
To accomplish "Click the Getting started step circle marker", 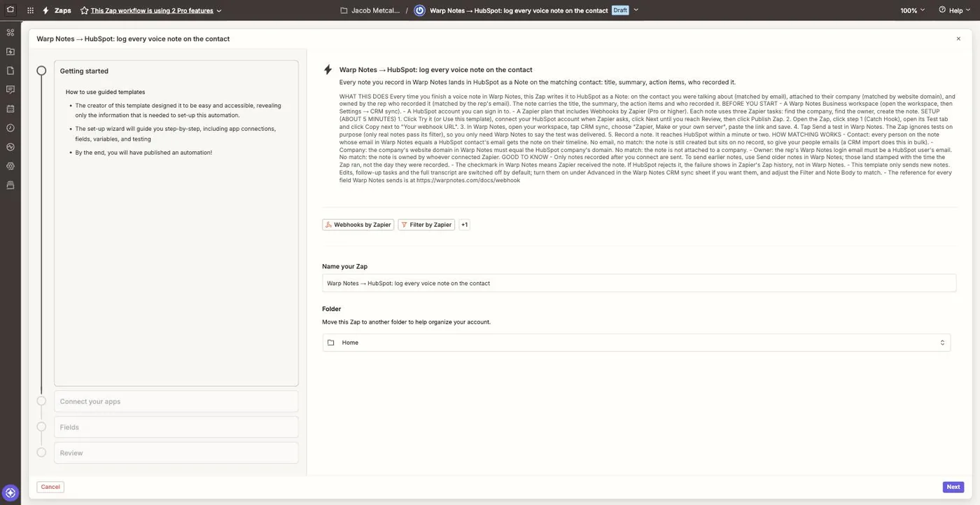I will coord(41,71).
